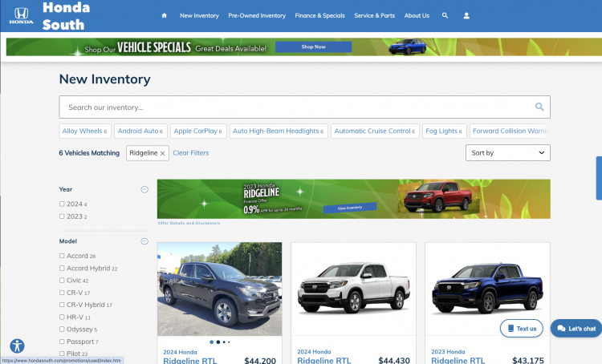Open Offer Details and Disclaimers link

[x=189, y=223]
